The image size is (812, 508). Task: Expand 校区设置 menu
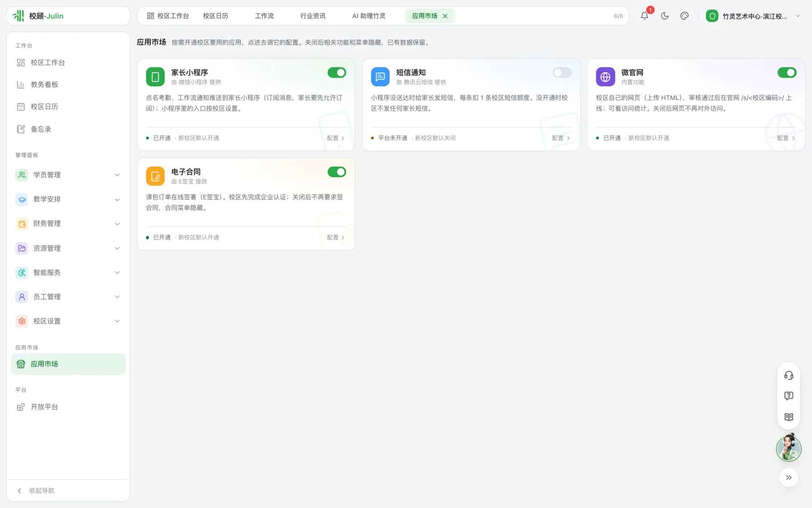[68, 321]
